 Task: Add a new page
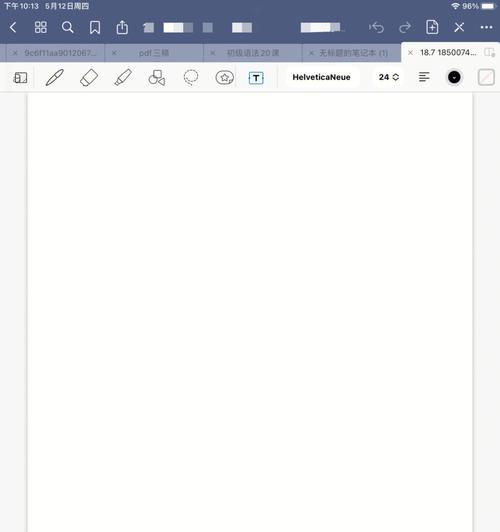pyautogui.click(x=432, y=27)
